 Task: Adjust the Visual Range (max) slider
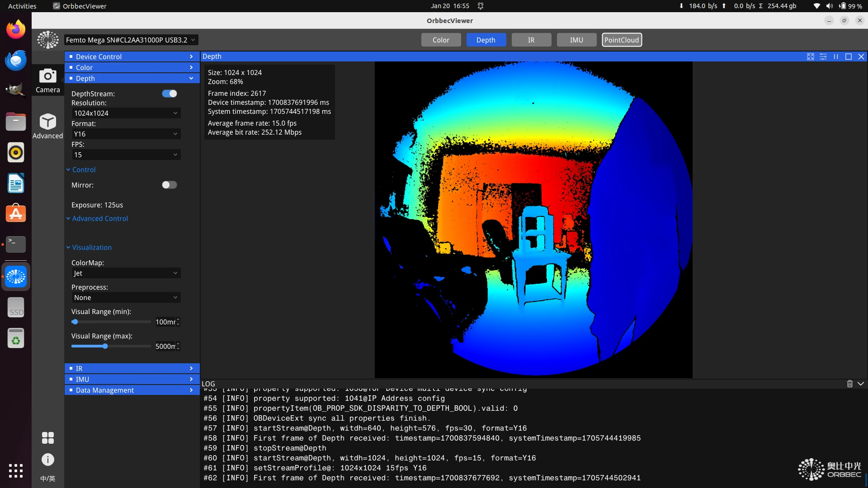(111, 346)
